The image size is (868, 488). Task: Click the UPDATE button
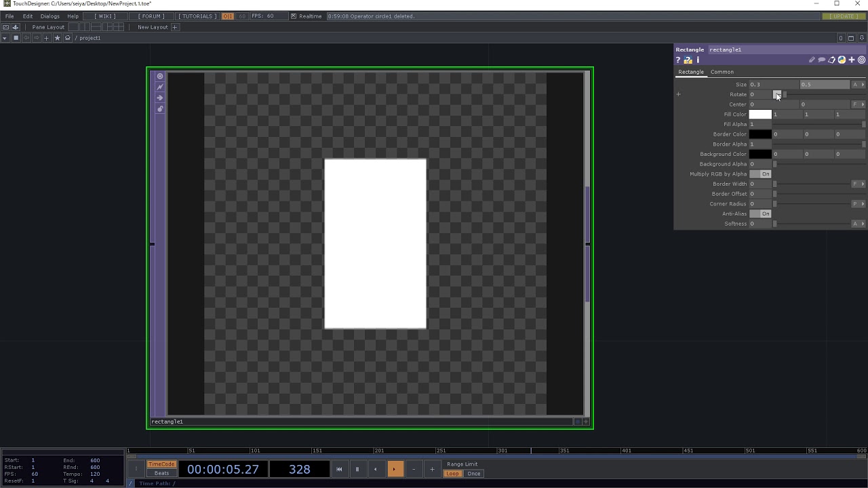point(844,16)
